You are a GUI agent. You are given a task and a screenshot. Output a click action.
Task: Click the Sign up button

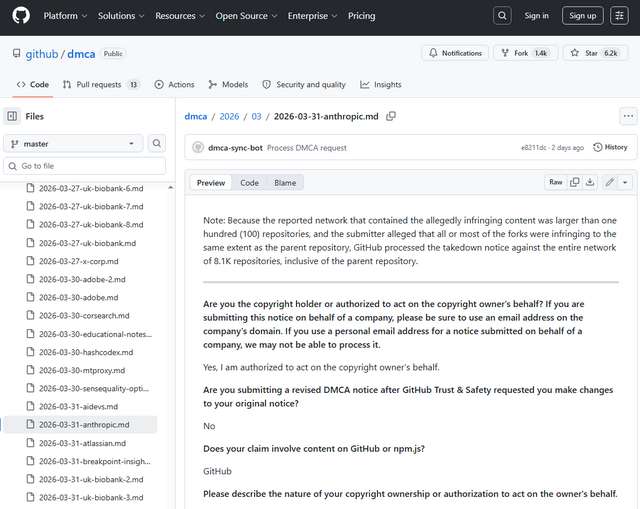582,16
